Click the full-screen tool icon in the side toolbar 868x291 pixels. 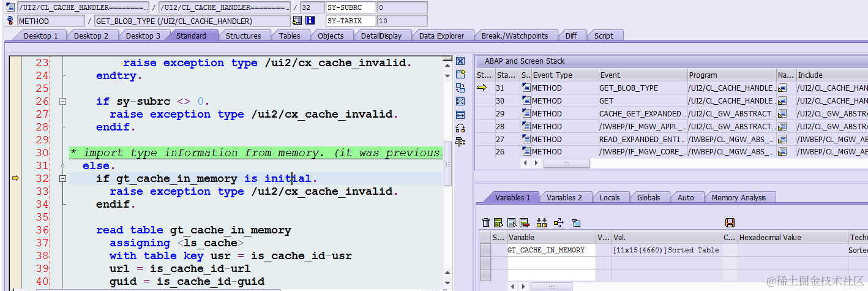pos(460,101)
